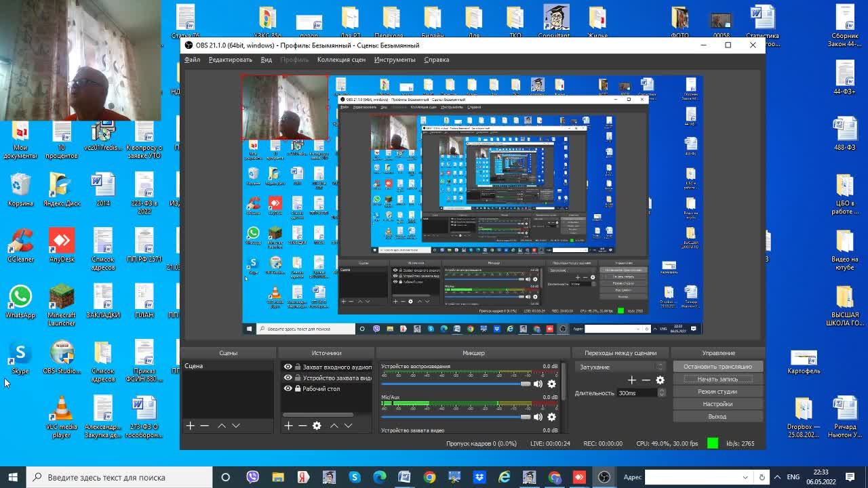Open the Cortana circle on the taskbar
Viewport: 868px width, 488px height.
coord(226,477)
